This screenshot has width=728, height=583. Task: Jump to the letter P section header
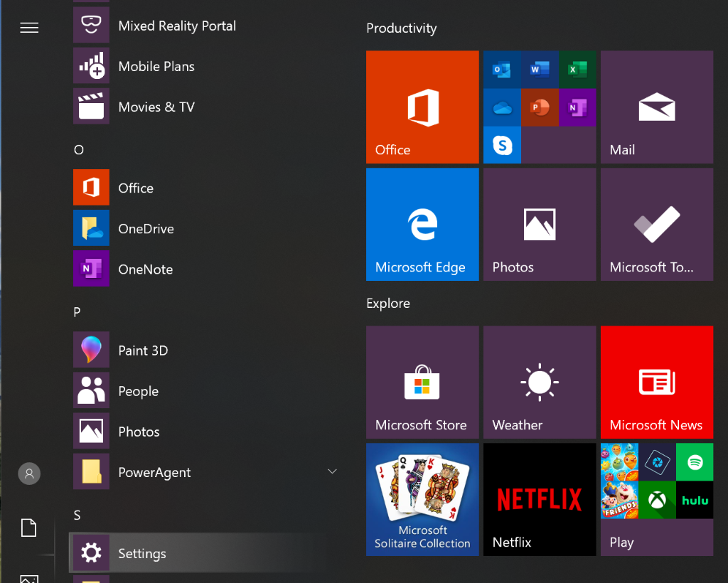pos(77,312)
